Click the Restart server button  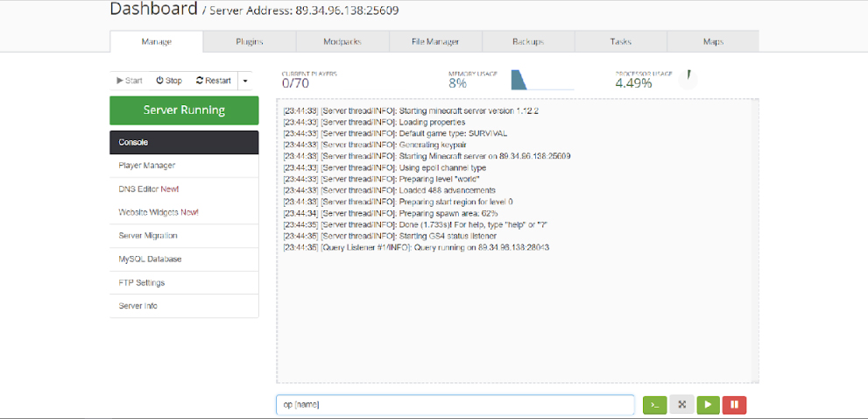click(214, 81)
